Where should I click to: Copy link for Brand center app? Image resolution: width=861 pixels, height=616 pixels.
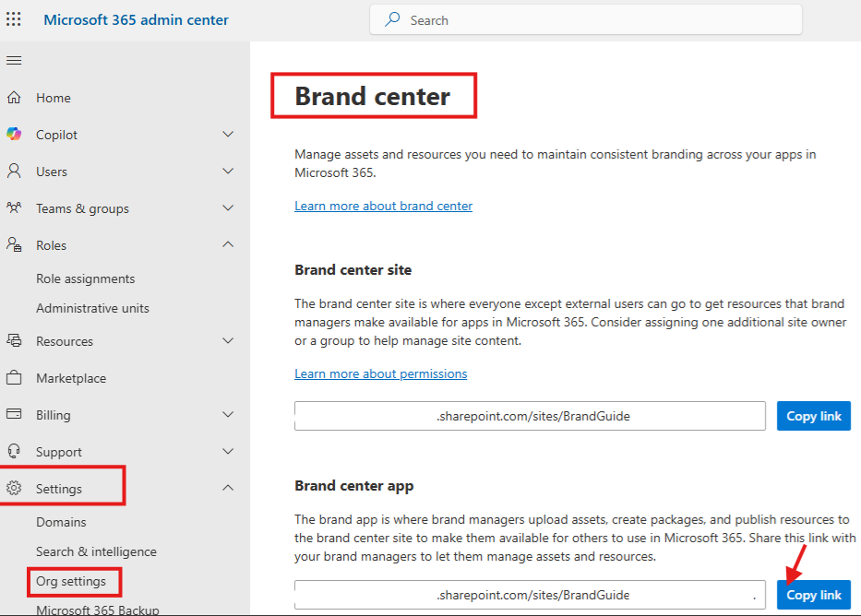(813, 595)
